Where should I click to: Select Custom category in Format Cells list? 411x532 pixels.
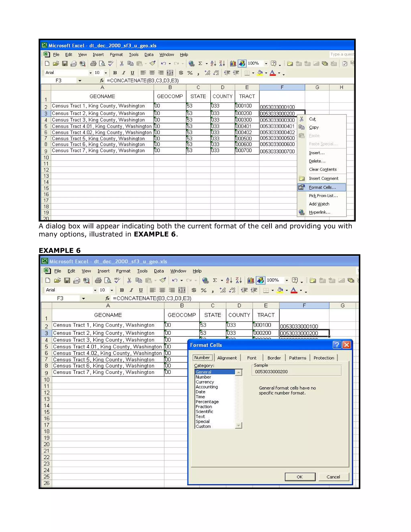click(x=215, y=426)
